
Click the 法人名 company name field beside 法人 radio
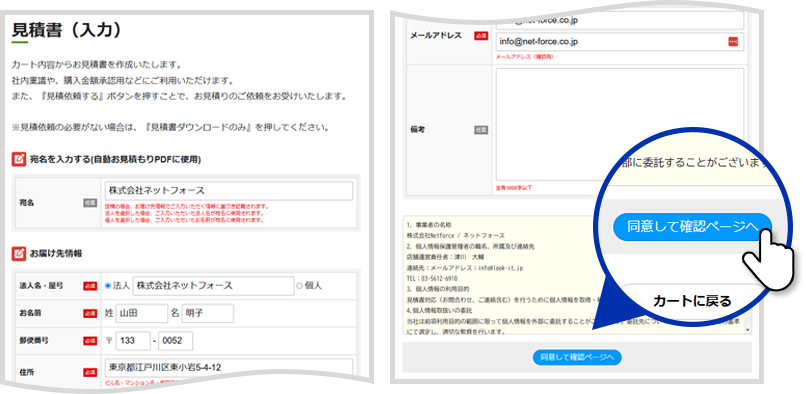tap(213, 285)
